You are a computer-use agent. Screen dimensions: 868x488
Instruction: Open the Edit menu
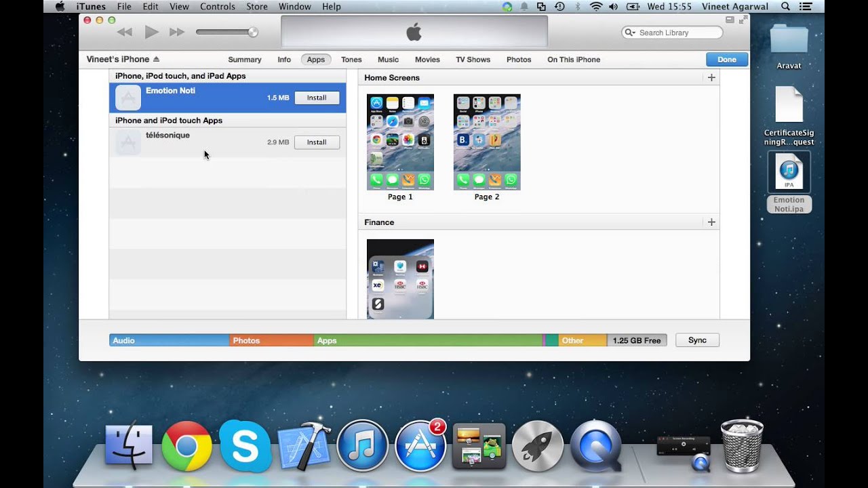pyautogui.click(x=151, y=6)
